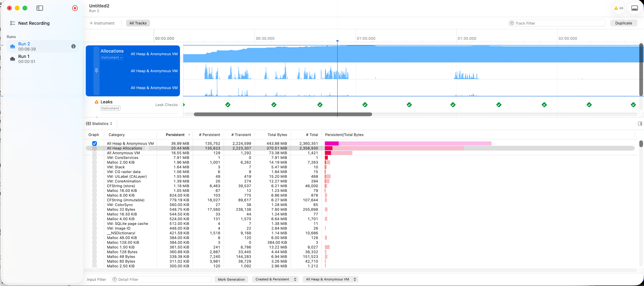This screenshot has height=286, width=644.
Task: Sort by the Persistent/Total Bytes column header
Action: tap(344, 135)
